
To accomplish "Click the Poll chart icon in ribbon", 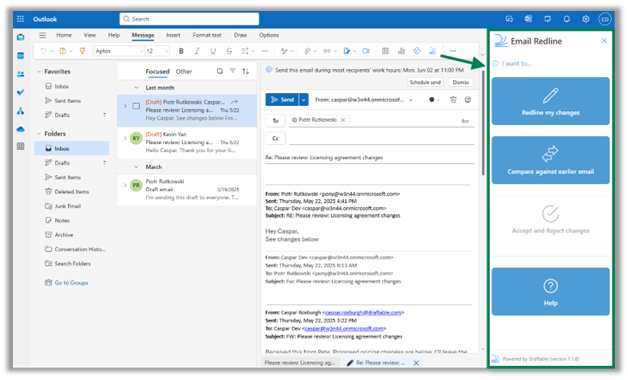I will click(x=401, y=51).
